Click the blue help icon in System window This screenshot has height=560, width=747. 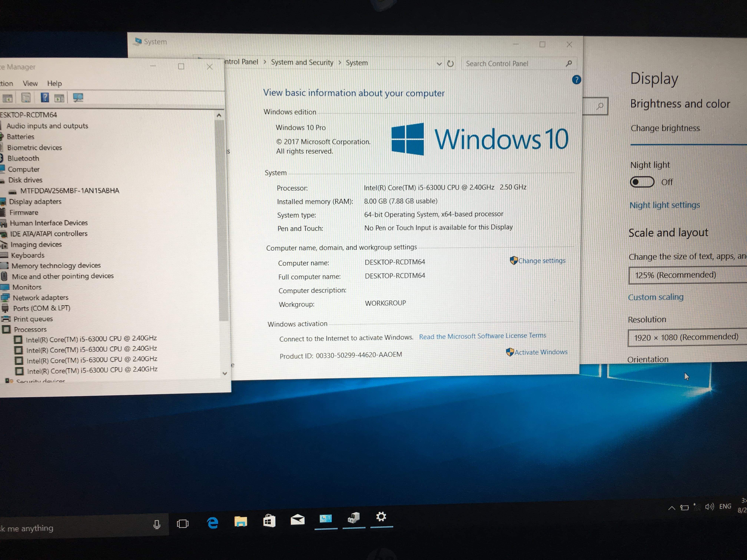576,80
